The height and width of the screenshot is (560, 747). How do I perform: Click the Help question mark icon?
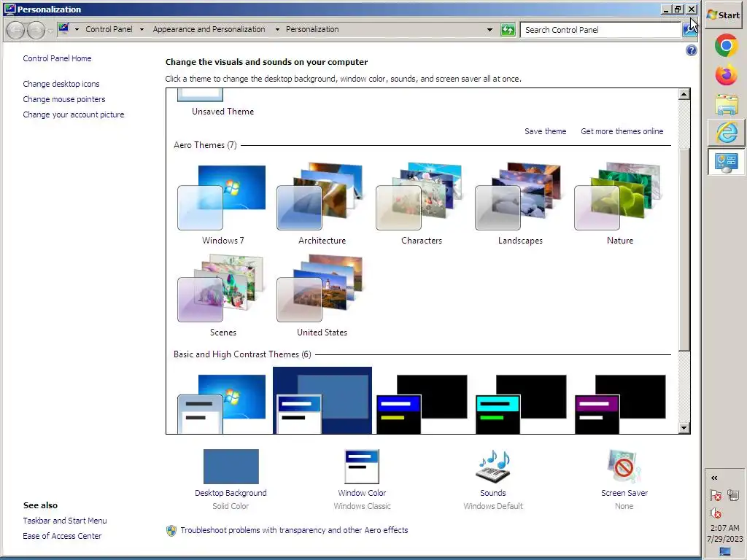[x=692, y=50]
